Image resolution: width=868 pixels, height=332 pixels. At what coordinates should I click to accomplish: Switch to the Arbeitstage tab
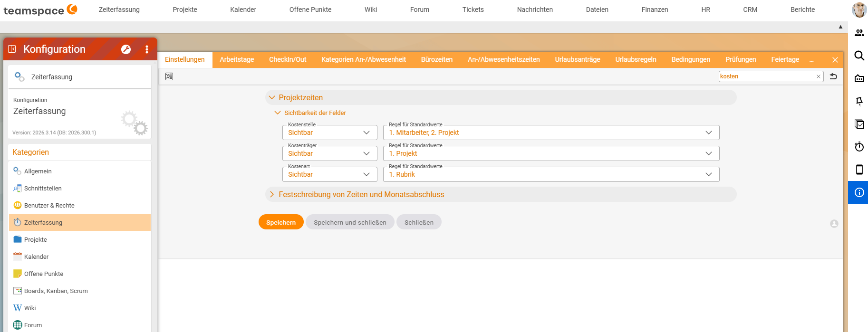tap(237, 59)
